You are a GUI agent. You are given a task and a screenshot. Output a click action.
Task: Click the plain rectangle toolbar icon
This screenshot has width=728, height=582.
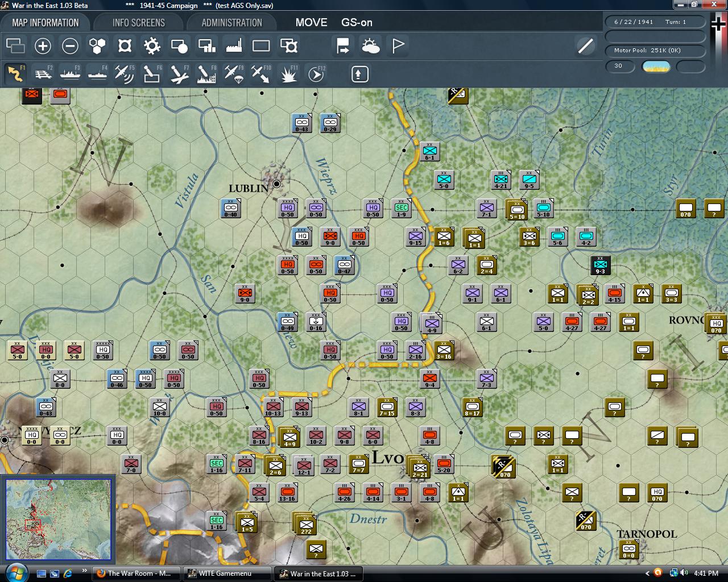point(261,45)
